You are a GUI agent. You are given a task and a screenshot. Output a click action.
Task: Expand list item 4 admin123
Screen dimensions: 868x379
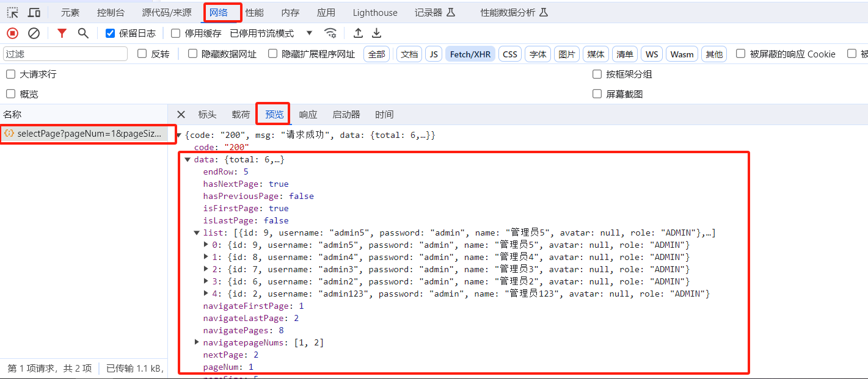click(x=206, y=294)
